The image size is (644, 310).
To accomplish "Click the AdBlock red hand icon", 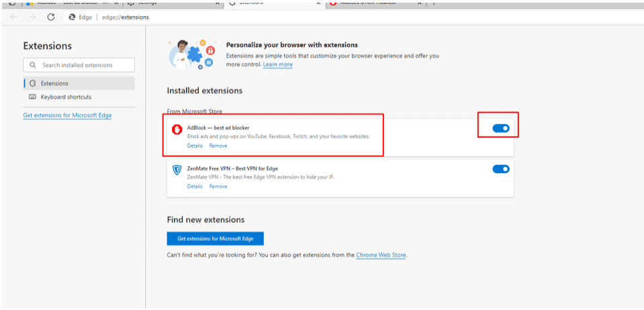I will pos(177,129).
